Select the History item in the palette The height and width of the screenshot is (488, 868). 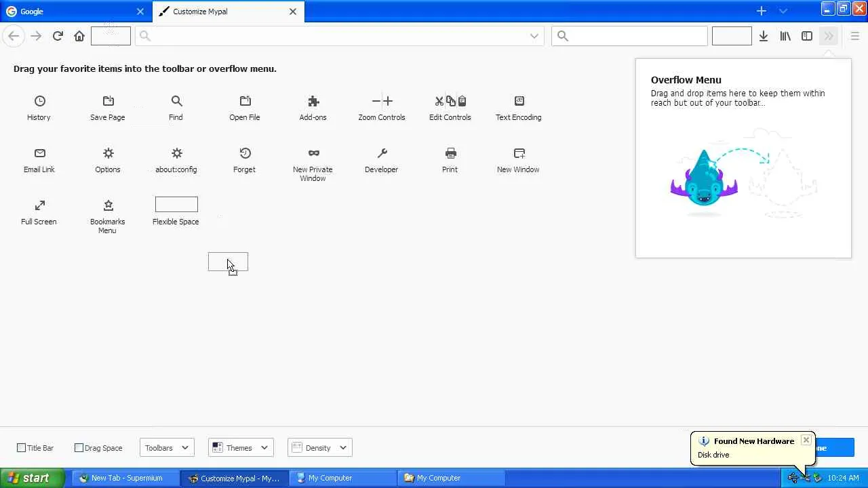pyautogui.click(x=39, y=108)
